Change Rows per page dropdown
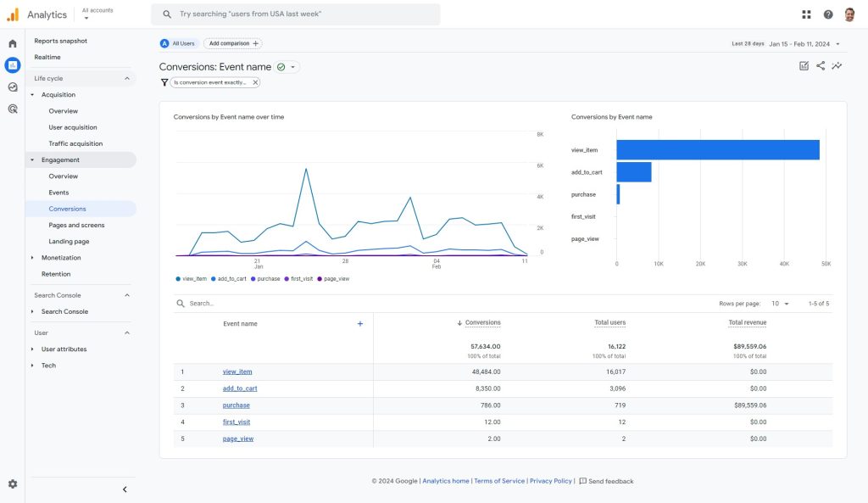 pyautogui.click(x=780, y=304)
